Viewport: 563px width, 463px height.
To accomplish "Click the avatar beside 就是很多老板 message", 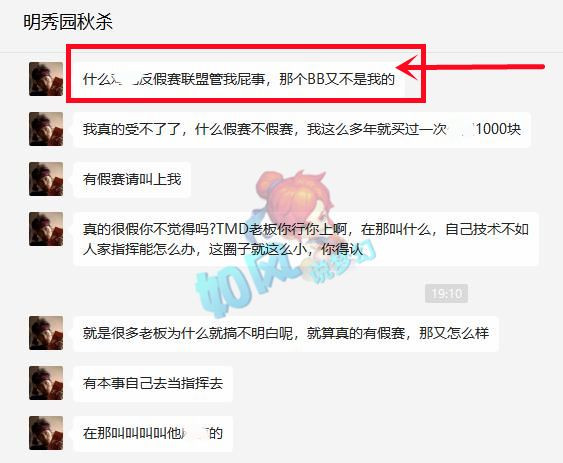I will [x=46, y=333].
